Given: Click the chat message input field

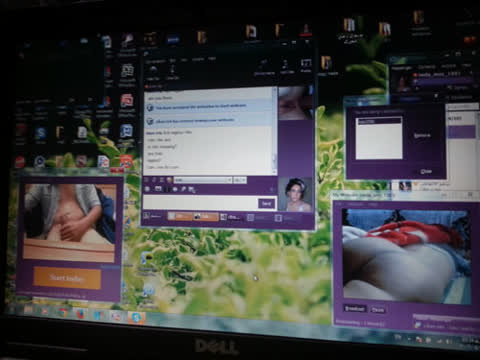Looking at the screenshot, I should tap(200, 203).
